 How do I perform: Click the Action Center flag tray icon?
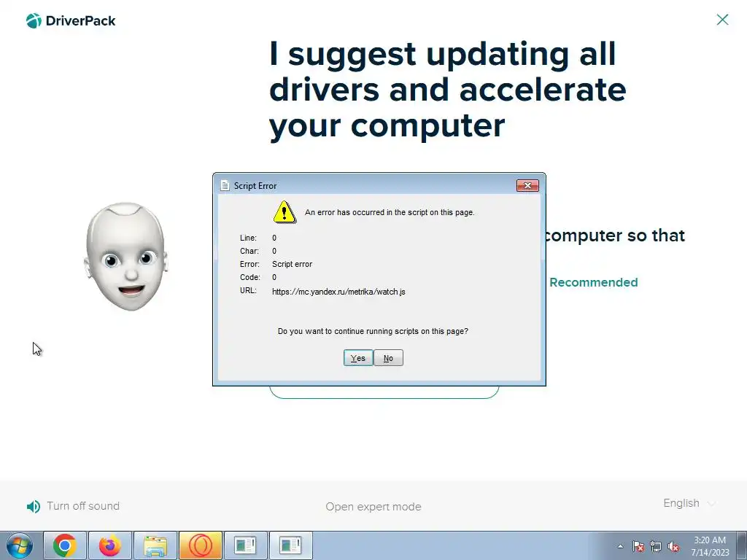tap(638, 546)
